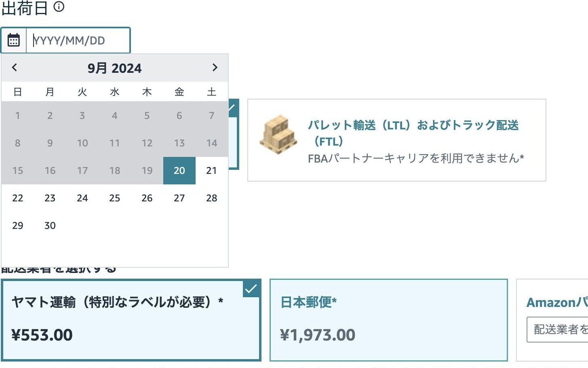Select the 21st on the calendar
This screenshot has width=588, height=368.
click(x=212, y=171)
